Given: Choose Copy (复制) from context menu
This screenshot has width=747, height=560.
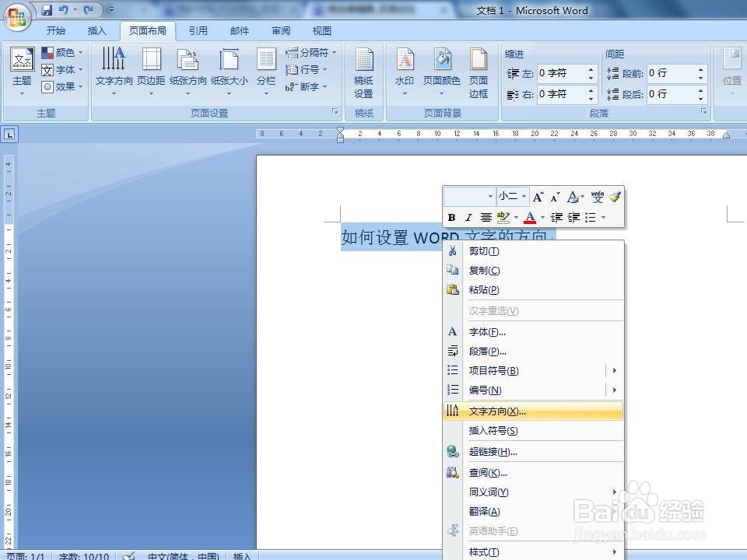Looking at the screenshot, I should [533, 271].
